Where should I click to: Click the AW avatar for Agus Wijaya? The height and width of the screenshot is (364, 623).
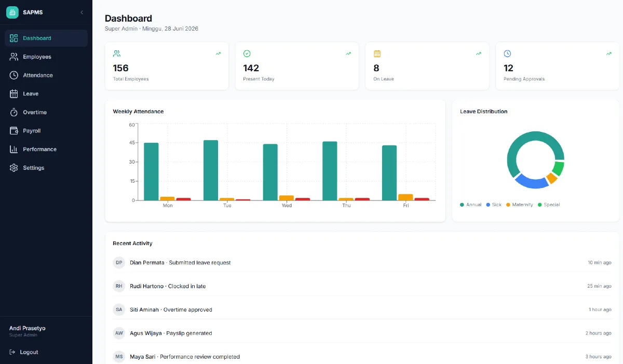point(119,333)
